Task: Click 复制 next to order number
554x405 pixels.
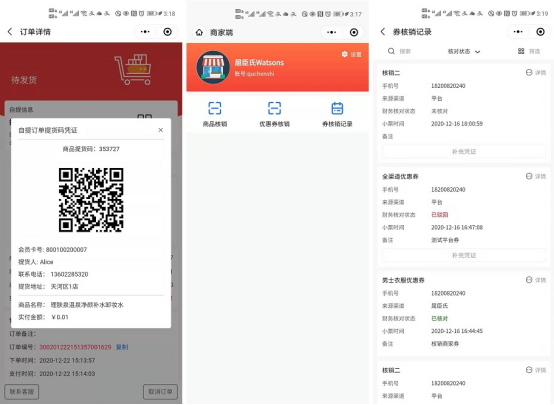Action: pyautogui.click(x=122, y=347)
